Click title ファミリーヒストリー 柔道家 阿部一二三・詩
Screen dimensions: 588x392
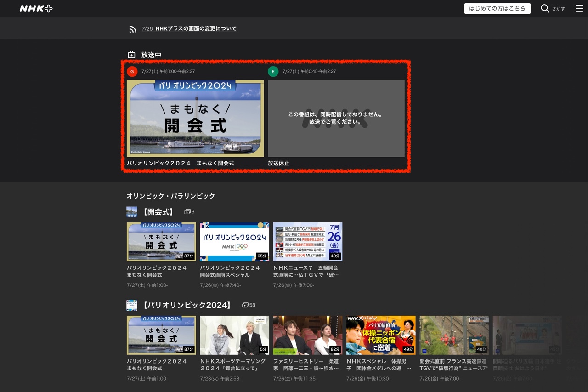(x=306, y=364)
